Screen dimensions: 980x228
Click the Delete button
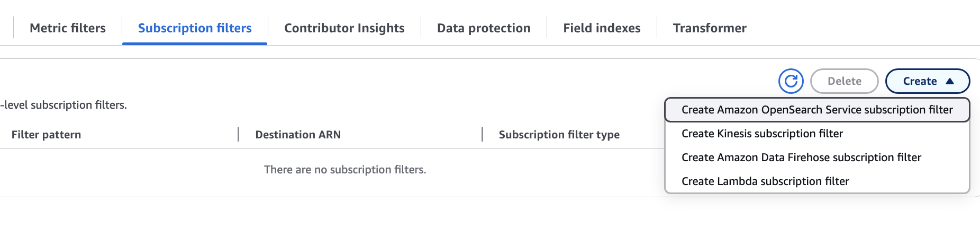tap(844, 81)
